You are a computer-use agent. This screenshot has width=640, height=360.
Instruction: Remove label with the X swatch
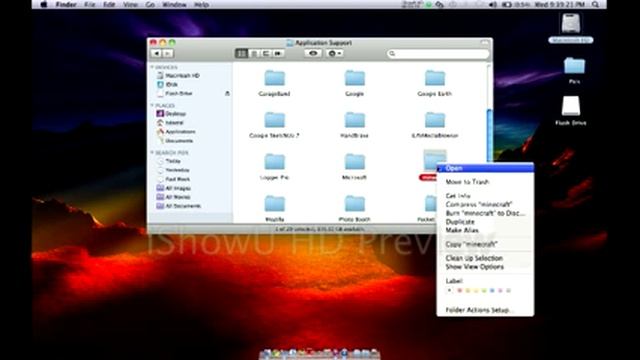[x=449, y=291]
